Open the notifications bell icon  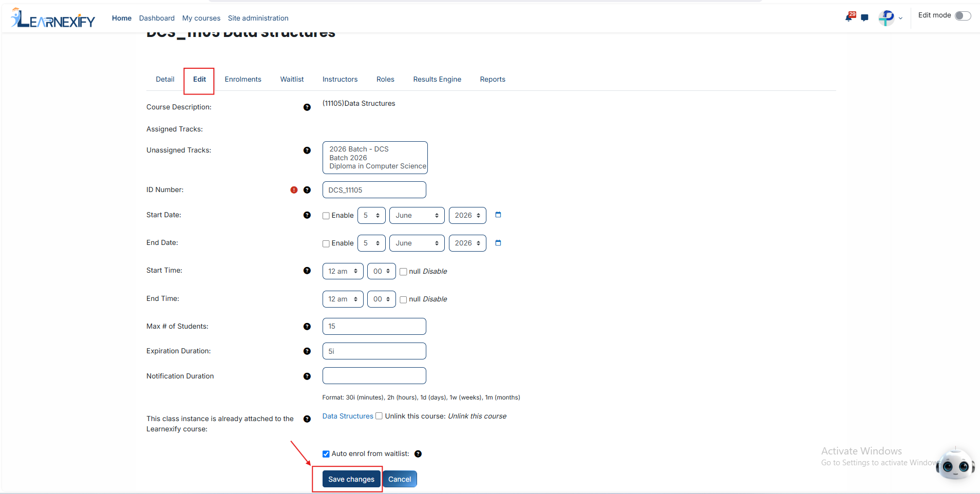tap(850, 17)
